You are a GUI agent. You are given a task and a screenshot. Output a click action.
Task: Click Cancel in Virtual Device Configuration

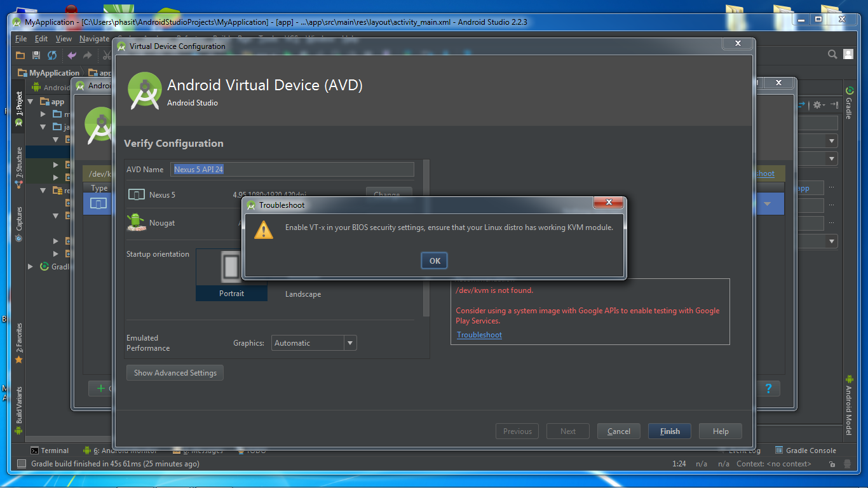pos(619,431)
